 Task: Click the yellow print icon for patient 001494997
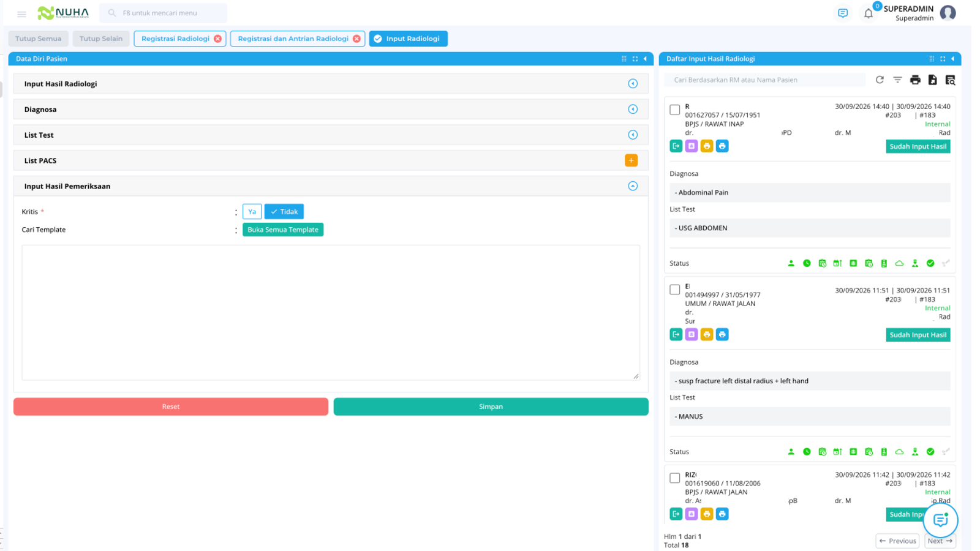point(707,334)
